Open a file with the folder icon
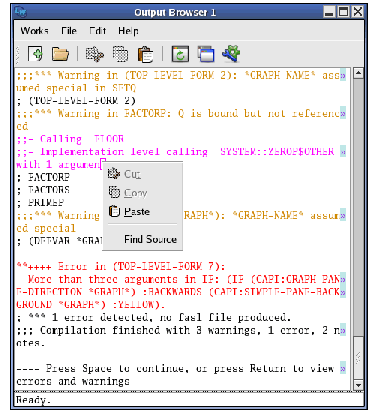This screenshot has height=415, width=379. (x=60, y=54)
